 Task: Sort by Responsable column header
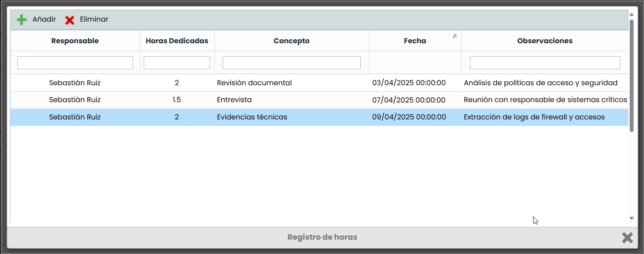(75, 41)
